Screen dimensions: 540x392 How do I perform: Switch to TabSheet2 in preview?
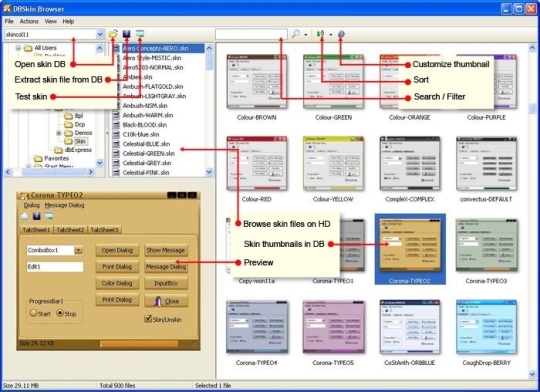pos(70,230)
